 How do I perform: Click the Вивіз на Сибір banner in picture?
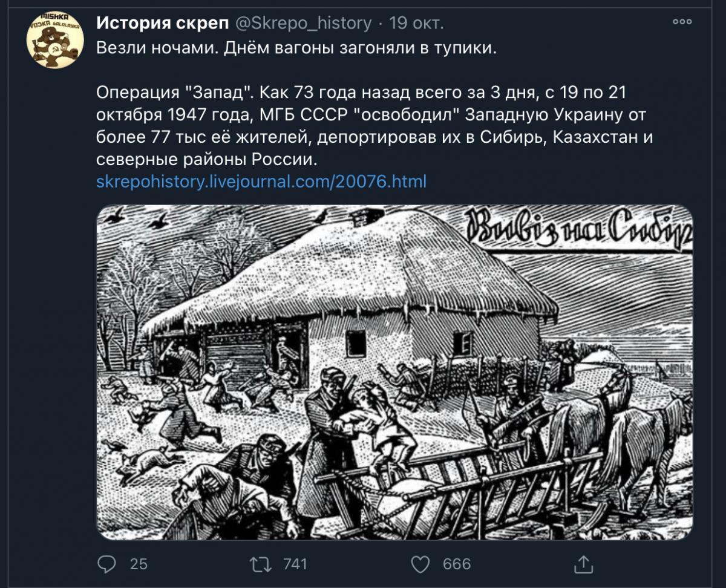click(x=579, y=230)
